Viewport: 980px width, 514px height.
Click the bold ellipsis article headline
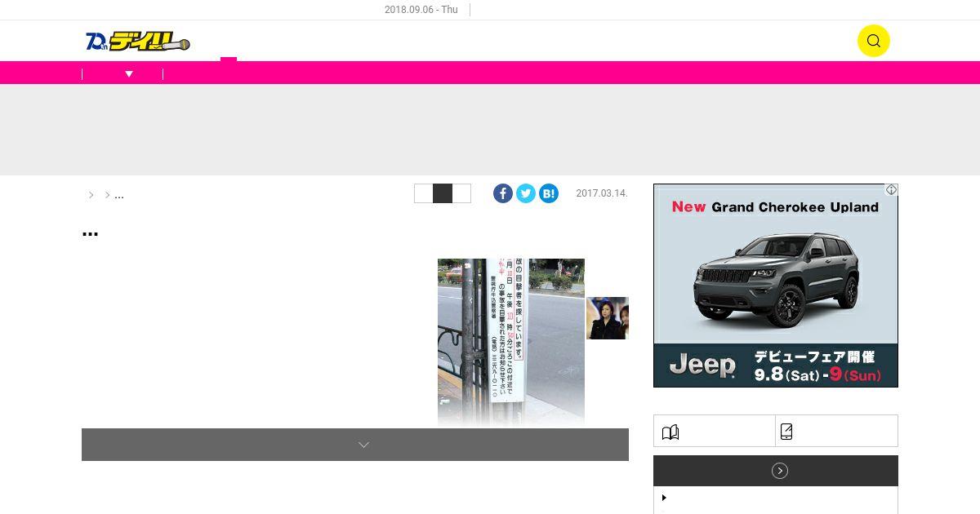click(90, 233)
